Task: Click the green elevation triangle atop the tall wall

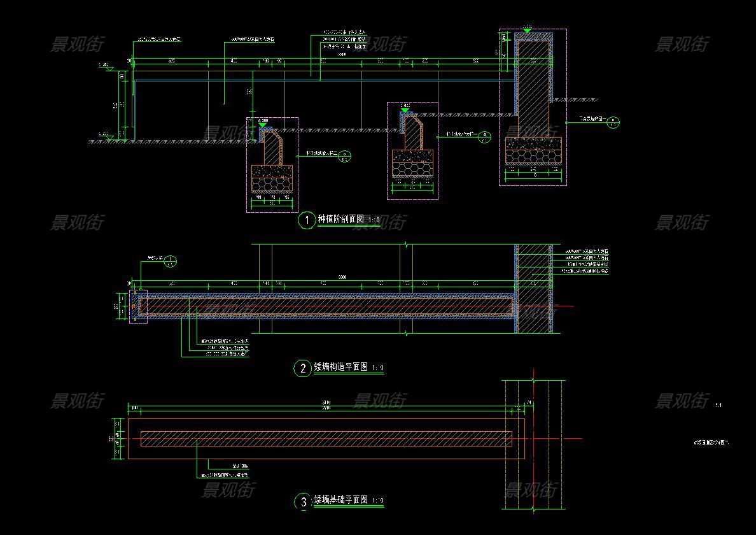Action: (x=528, y=31)
